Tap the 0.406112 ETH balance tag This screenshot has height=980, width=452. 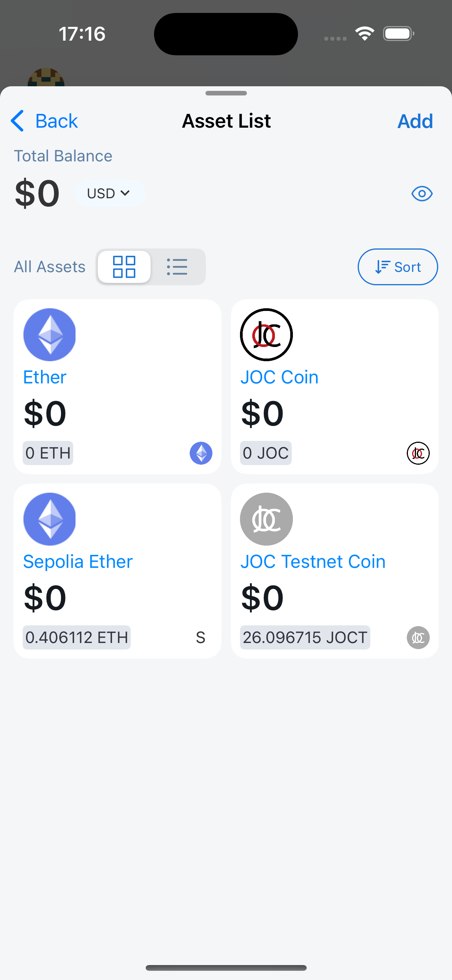coord(77,638)
